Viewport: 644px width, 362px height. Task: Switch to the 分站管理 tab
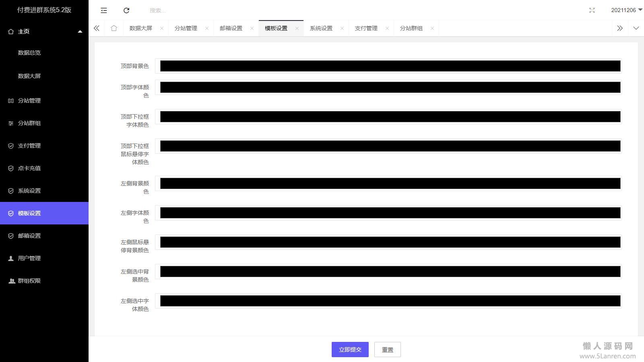[x=186, y=28]
